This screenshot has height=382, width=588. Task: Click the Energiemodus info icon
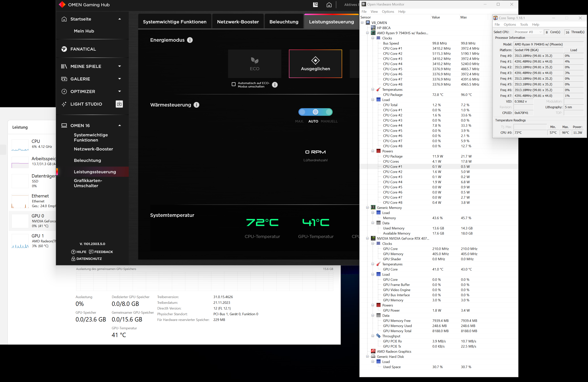pyautogui.click(x=190, y=40)
